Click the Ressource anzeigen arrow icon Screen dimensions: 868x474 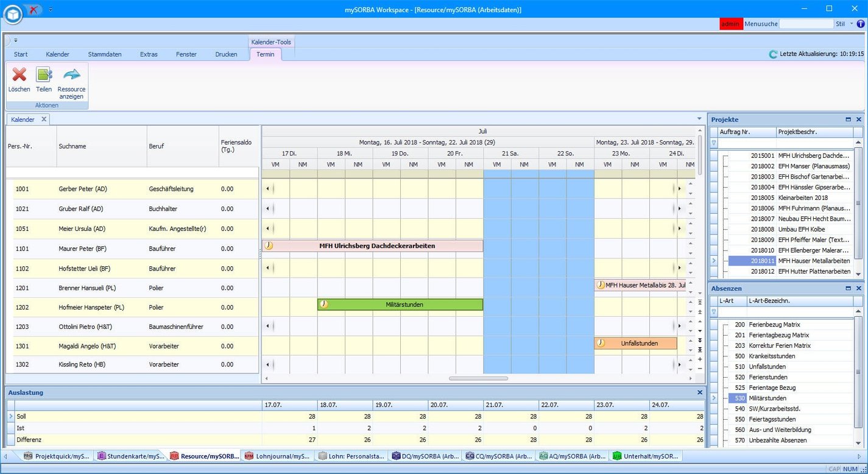coord(71,75)
